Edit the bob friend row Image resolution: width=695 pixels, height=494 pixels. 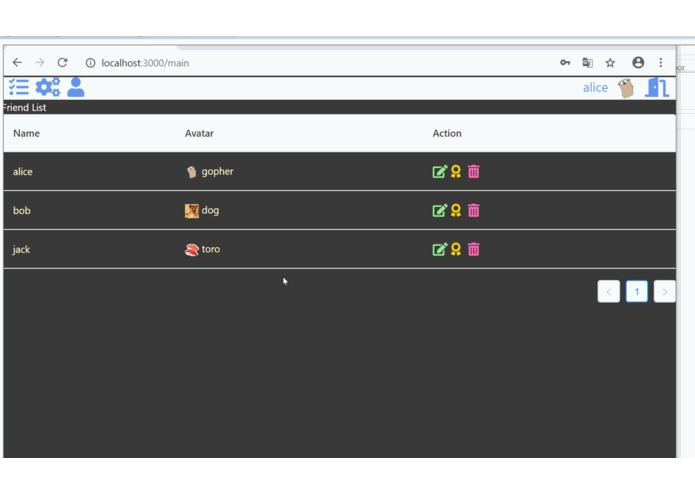point(440,210)
